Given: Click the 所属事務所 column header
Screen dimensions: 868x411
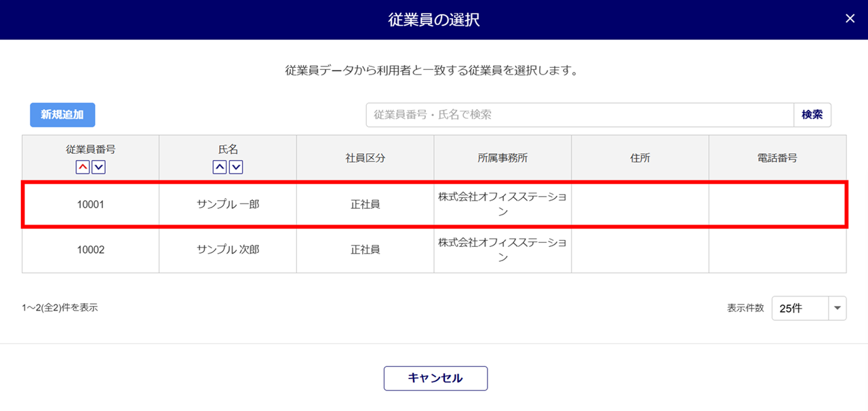Looking at the screenshot, I should click(x=502, y=158).
